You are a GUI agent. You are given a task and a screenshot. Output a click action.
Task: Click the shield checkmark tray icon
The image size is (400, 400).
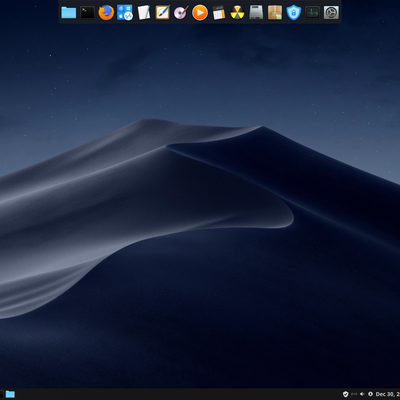click(345, 394)
